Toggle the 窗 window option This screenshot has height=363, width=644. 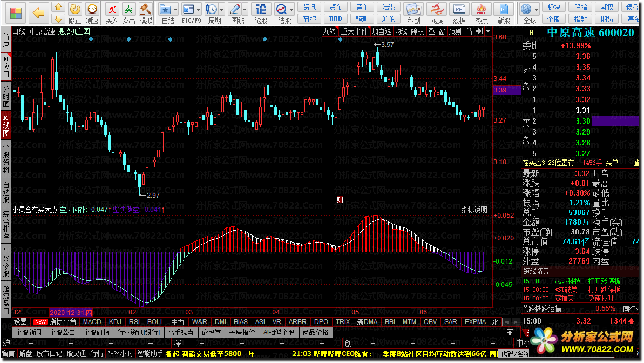coord(442,32)
